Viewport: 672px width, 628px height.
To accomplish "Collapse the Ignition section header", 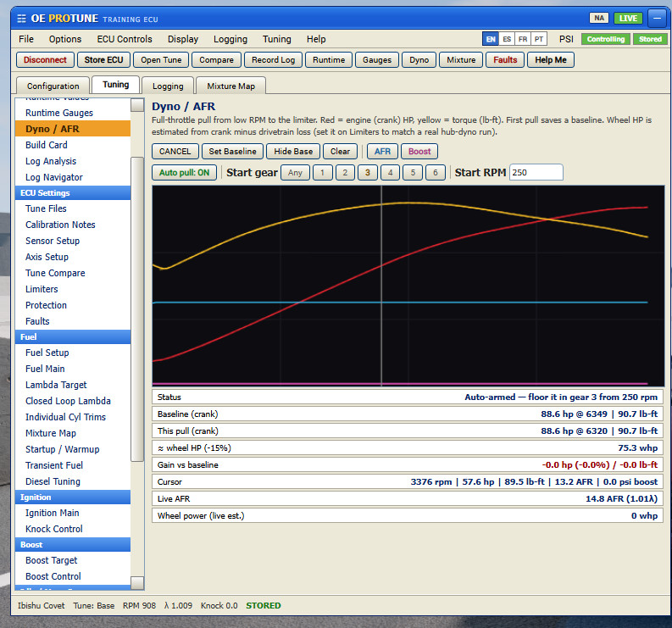I will [73, 497].
